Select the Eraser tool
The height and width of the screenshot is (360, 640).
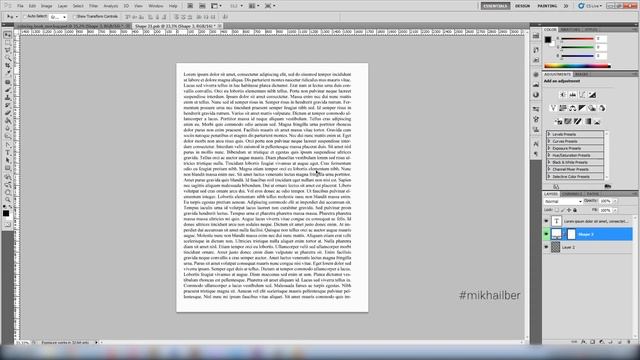click(7, 113)
